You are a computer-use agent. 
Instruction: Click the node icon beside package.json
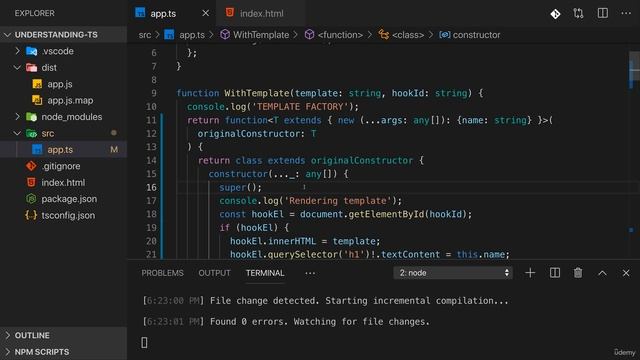tap(31, 199)
